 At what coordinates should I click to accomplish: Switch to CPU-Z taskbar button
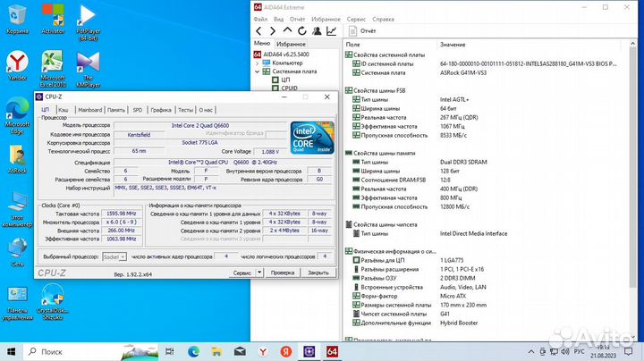[x=309, y=351]
